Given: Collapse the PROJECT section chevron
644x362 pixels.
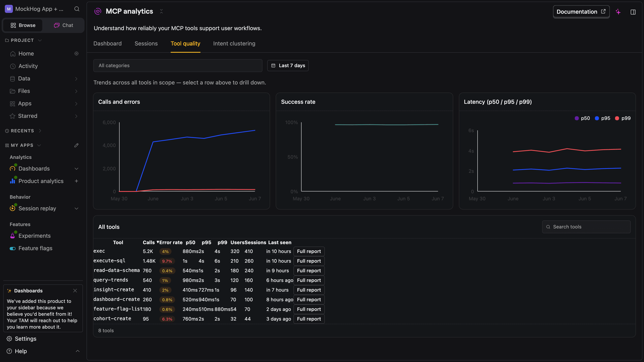Looking at the screenshot, I should [40, 40].
